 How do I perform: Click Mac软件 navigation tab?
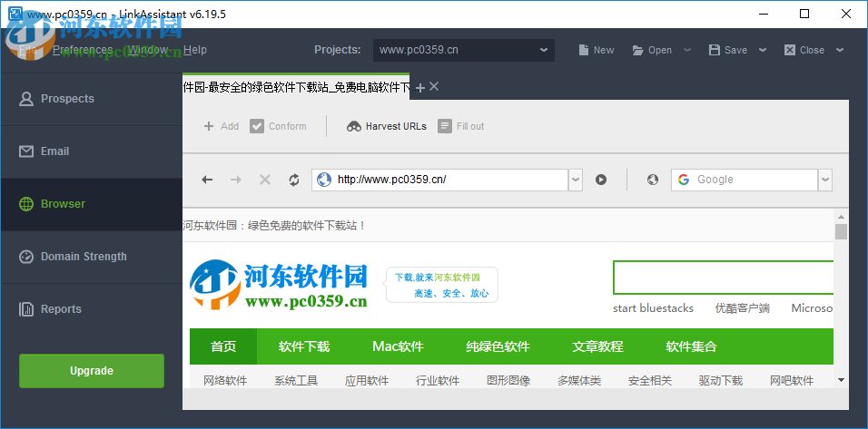click(x=398, y=346)
